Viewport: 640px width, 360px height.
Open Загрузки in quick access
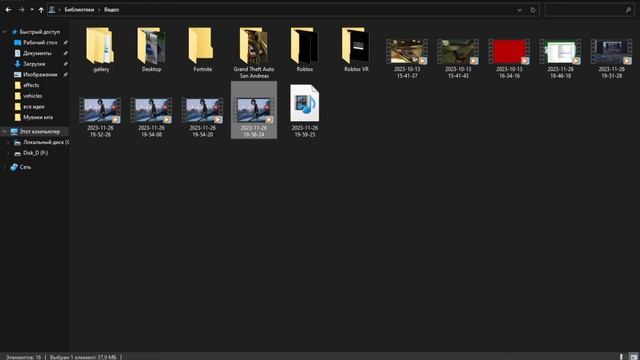click(34, 64)
